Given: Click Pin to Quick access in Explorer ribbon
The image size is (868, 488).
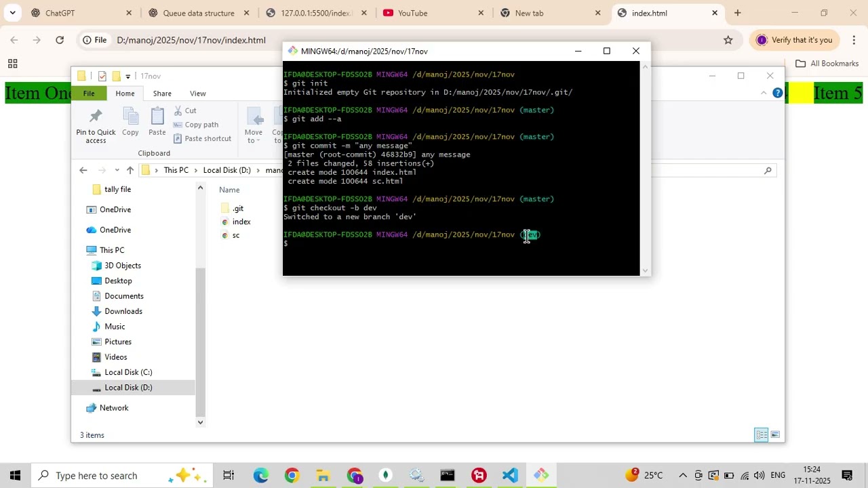Looking at the screenshot, I should (96, 125).
